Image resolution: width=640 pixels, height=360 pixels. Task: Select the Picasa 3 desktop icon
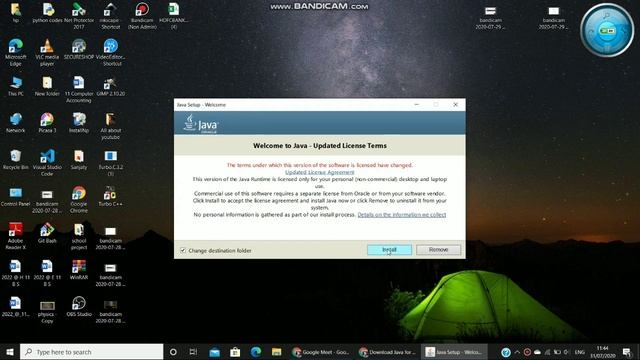(47, 123)
